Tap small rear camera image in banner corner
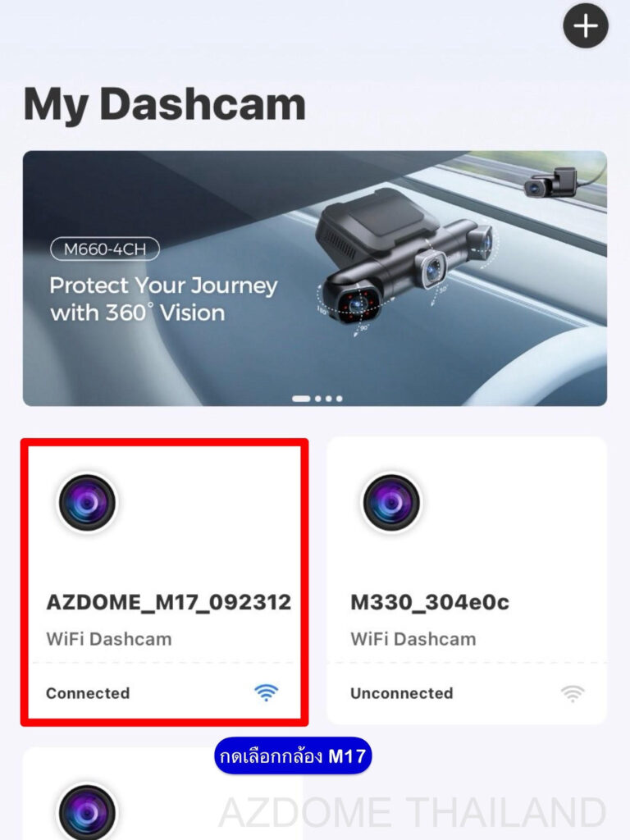Image resolution: width=630 pixels, height=840 pixels. (550, 182)
